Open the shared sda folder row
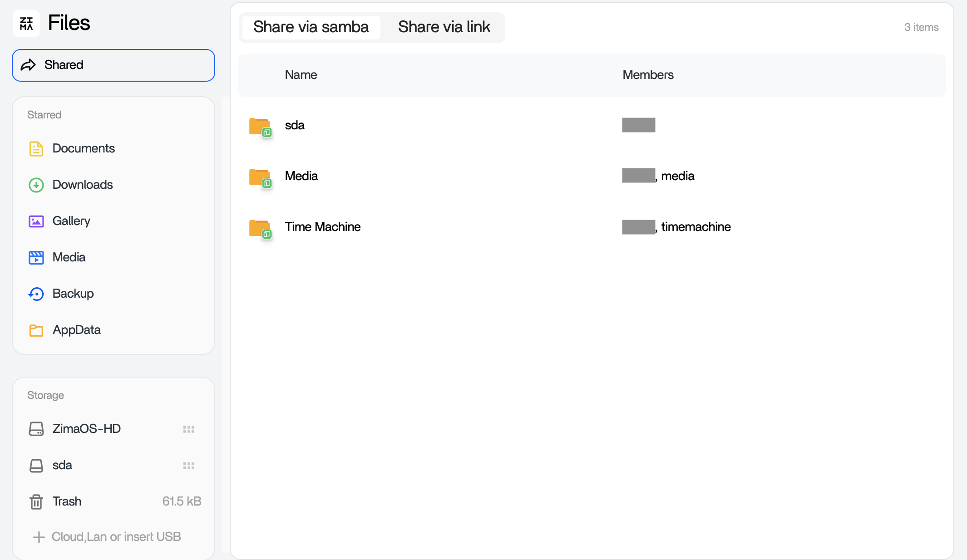The width and height of the screenshot is (967, 560). [x=295, y=125]
